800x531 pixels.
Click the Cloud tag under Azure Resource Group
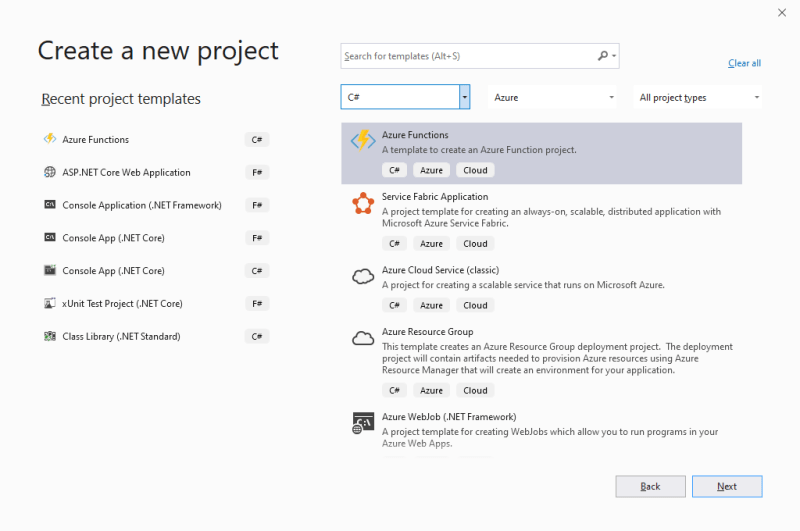point(475,390)
